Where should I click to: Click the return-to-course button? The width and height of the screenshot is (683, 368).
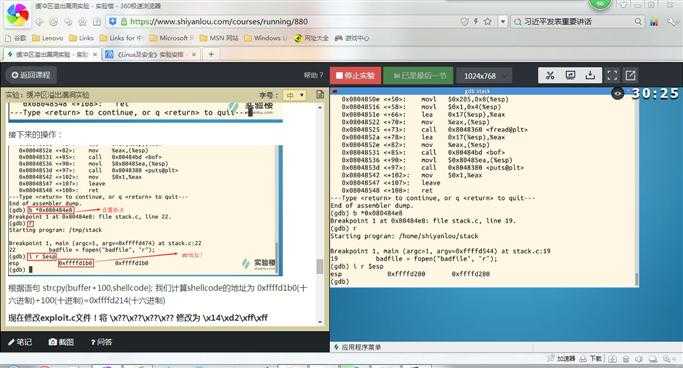click(31, 75)
